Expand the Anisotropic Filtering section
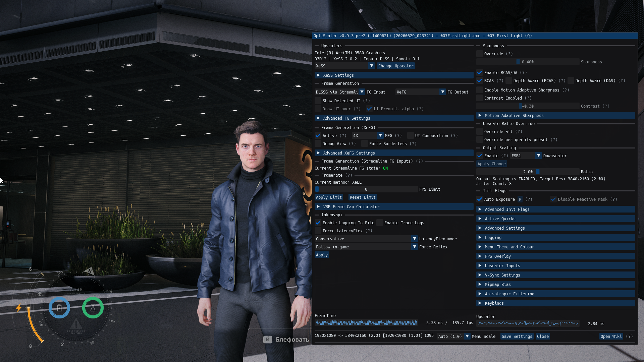 (x=556, y=294)
